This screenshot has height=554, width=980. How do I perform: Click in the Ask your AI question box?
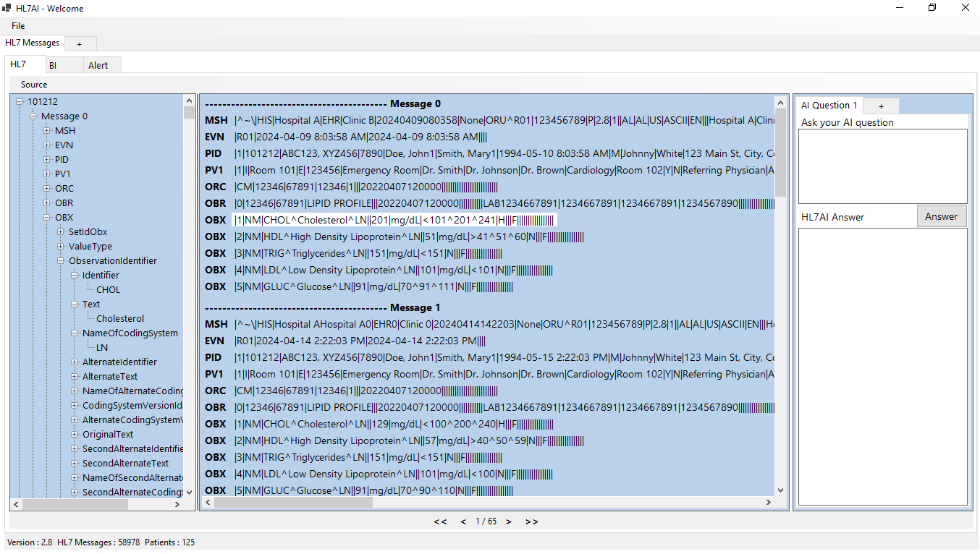(x=882, y=166)
